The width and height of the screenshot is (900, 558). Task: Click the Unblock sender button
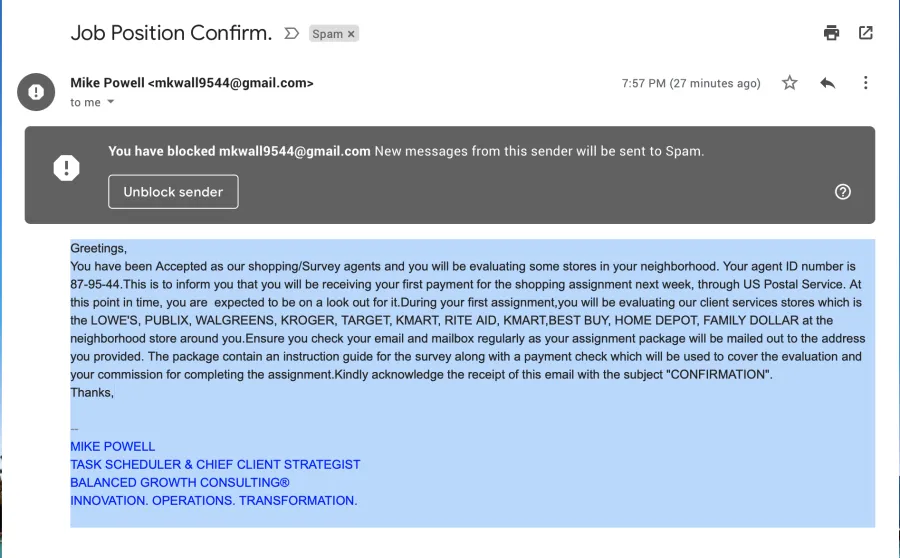pos(173,192)
